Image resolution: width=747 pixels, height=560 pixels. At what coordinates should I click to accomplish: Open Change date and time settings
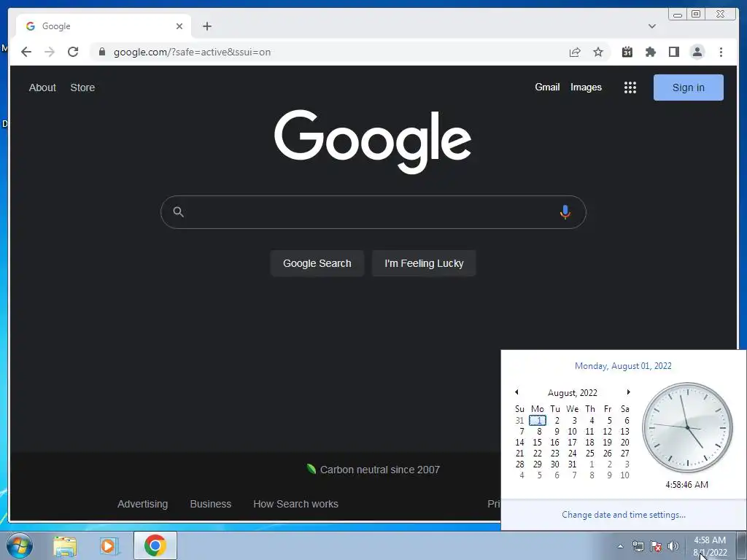point(624,515)
